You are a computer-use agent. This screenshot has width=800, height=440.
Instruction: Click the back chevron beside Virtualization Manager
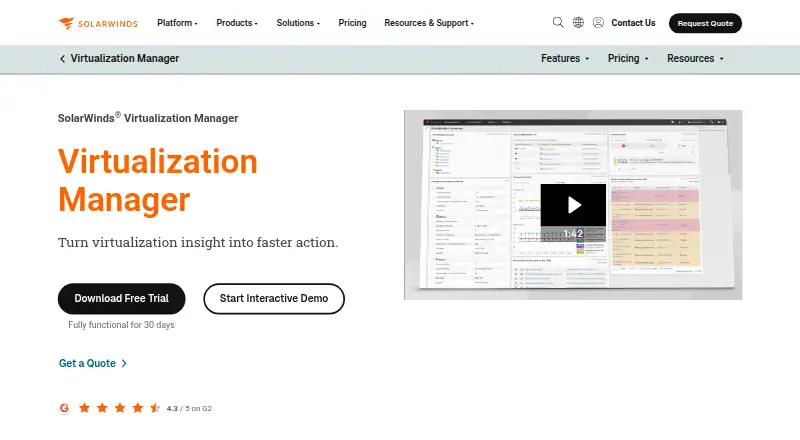[62, 59]
